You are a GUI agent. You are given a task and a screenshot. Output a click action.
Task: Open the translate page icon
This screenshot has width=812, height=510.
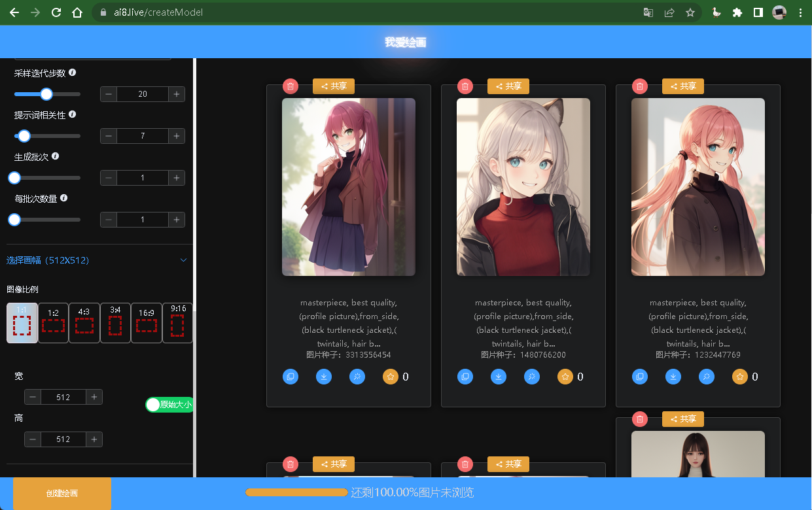coord(648,12)
